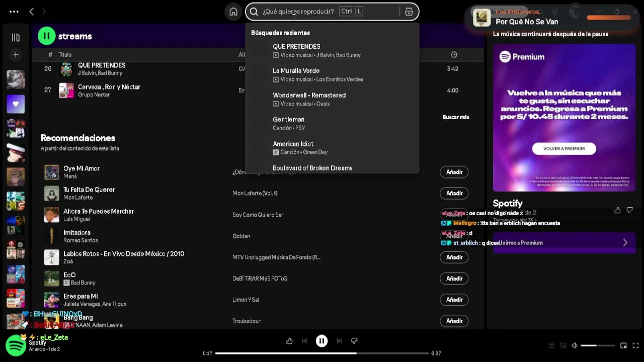Select recent search QUE PRETENDES
This screenshot has height=362, width=644.
[332, 50]
